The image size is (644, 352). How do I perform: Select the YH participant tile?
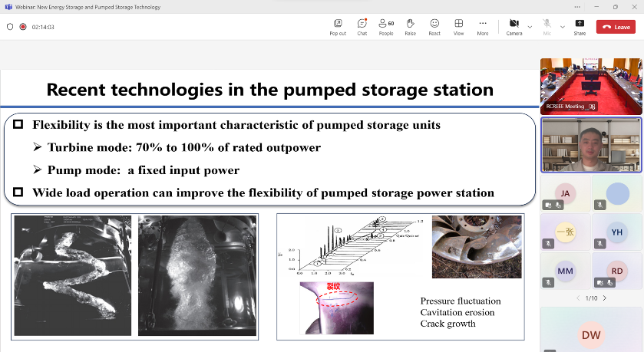(616, 232)
